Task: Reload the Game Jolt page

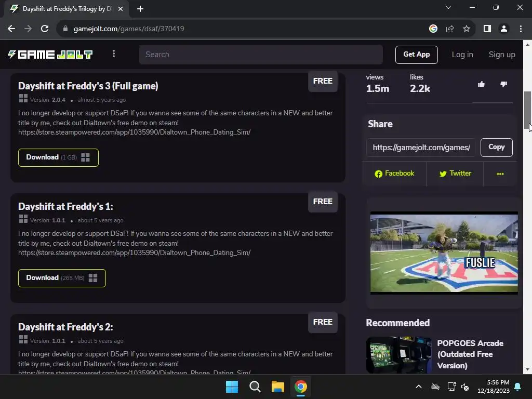Action: (45, 29)
